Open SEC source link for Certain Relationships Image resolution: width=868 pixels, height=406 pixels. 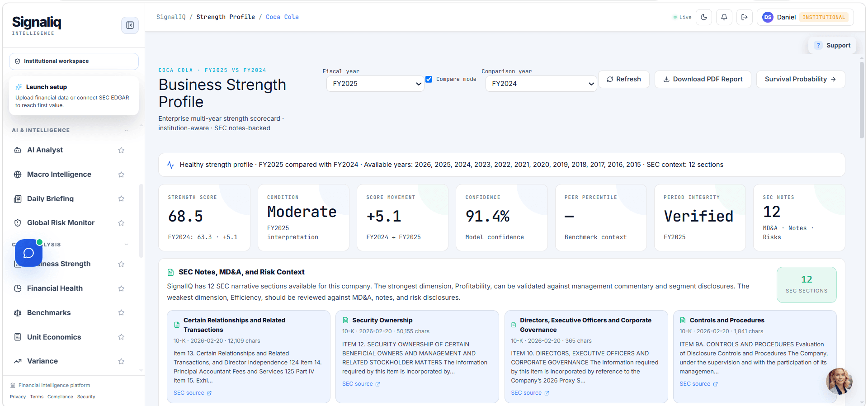[193, 393]
